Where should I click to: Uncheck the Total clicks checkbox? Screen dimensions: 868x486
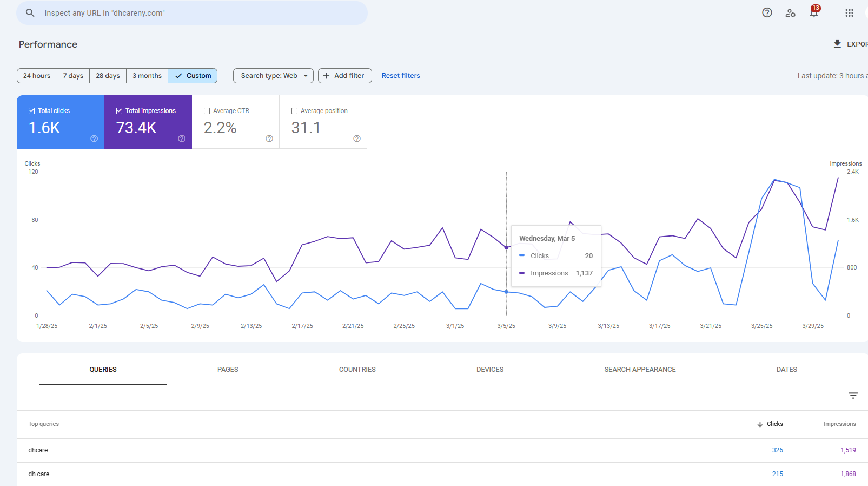pyautogui.click(x=32, y=111)
